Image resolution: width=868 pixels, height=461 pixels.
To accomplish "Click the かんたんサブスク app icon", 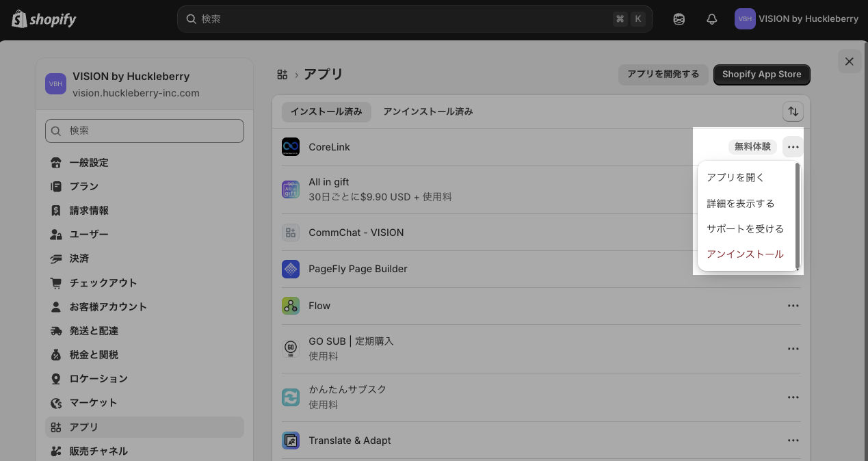I will point(291,397).
